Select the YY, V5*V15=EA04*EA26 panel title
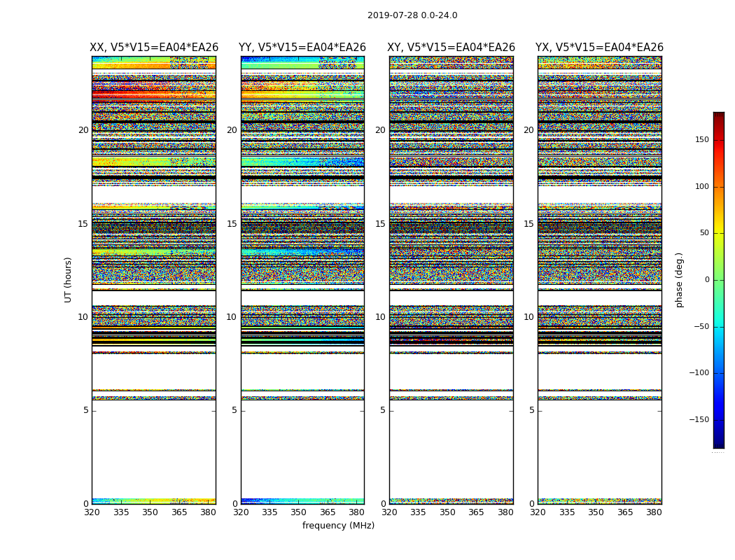This screenshot has height=560, width=735. 302,48
